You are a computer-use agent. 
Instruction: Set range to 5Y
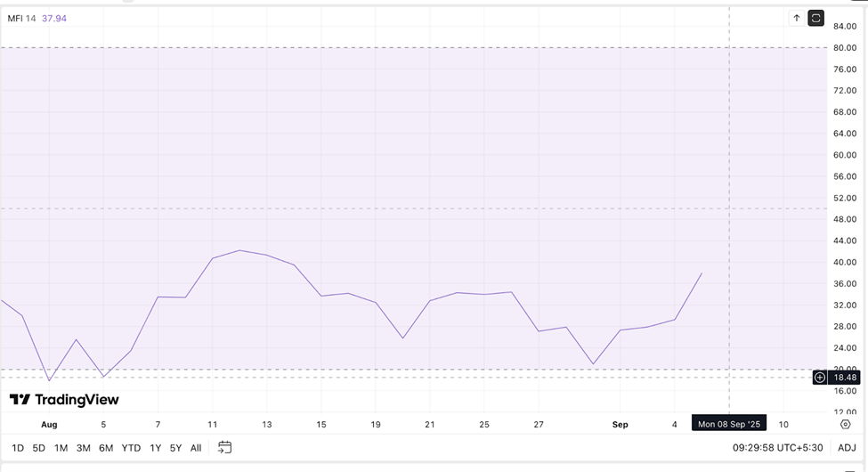point(176,448)
